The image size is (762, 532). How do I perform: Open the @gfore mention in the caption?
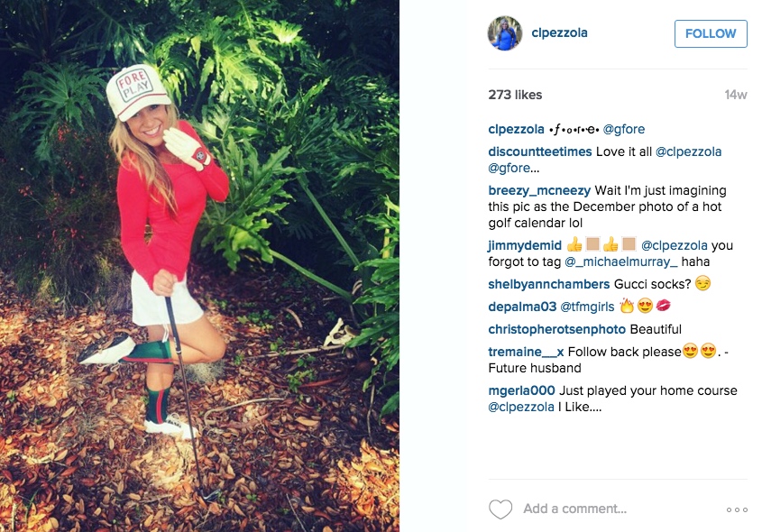(623, 129)
